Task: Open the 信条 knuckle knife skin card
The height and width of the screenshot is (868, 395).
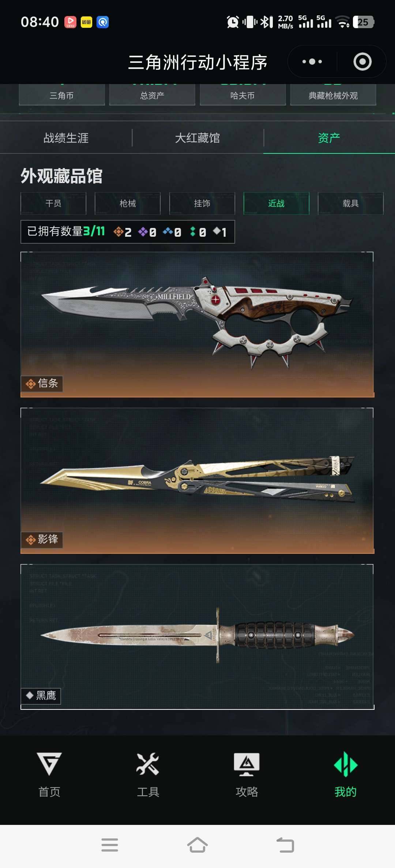Action: 197,324
